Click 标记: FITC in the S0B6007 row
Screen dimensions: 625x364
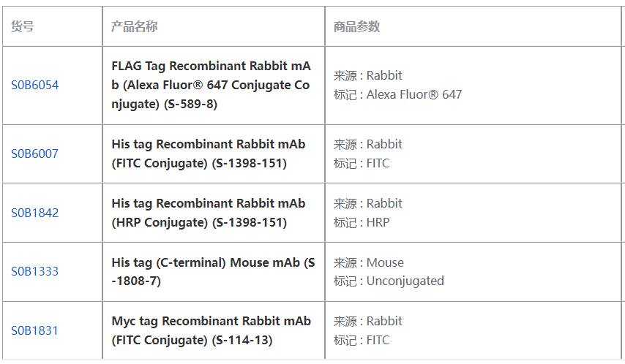coord(362,163)
